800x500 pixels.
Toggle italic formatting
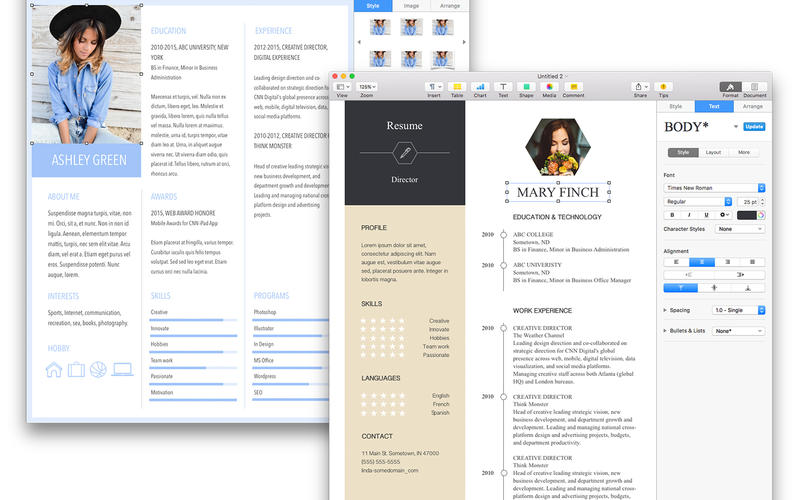689,215
